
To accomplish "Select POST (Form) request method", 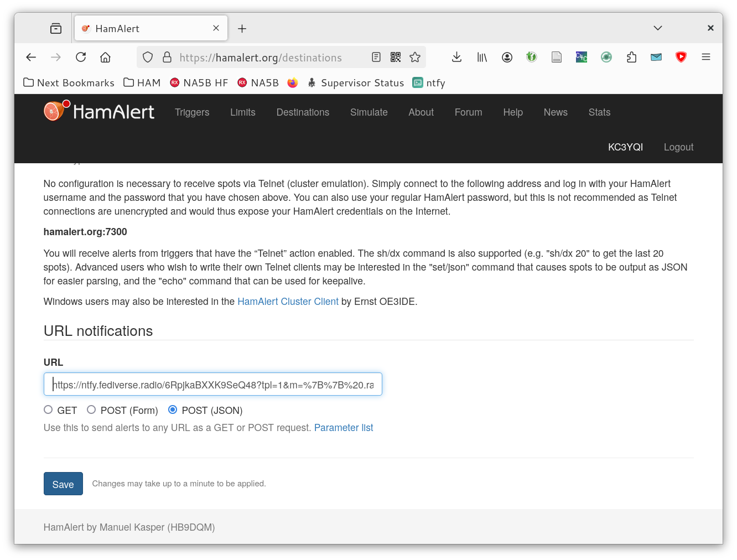I will (91, 409).
